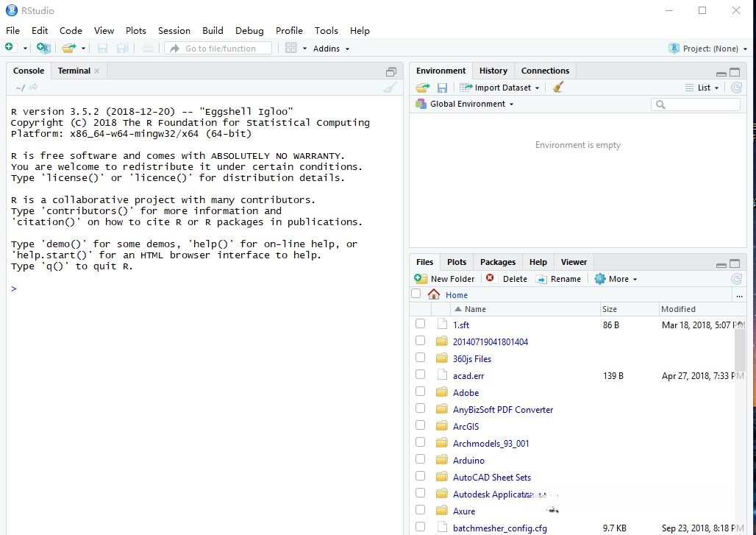Check the box for ArcGIS folder
The height and width of the screenshot is (535, 756).
[421, 425]
